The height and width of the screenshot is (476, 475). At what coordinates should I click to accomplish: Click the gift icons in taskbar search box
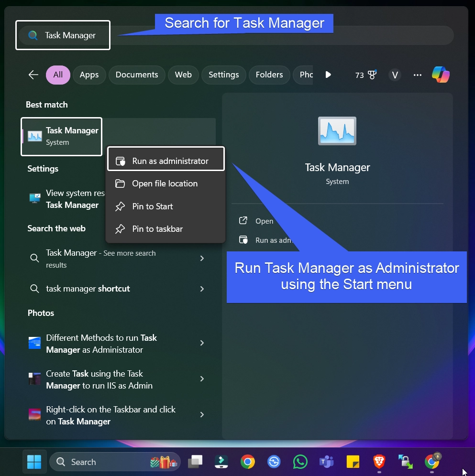point(164,462)
